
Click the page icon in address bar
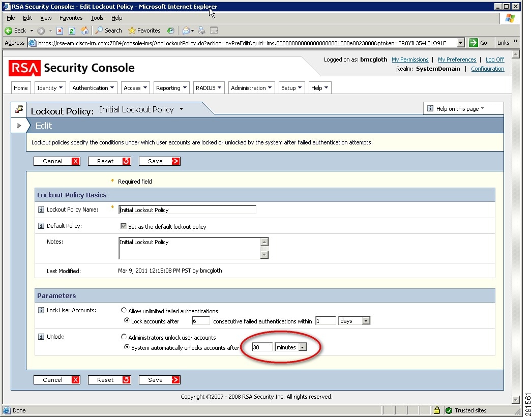point(32,43)
